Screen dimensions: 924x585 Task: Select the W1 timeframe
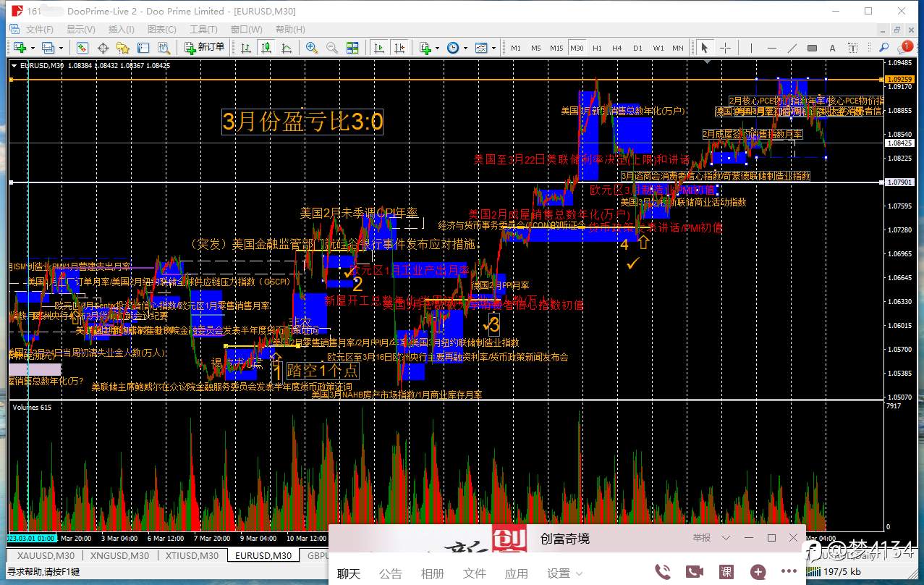[658, 48]
